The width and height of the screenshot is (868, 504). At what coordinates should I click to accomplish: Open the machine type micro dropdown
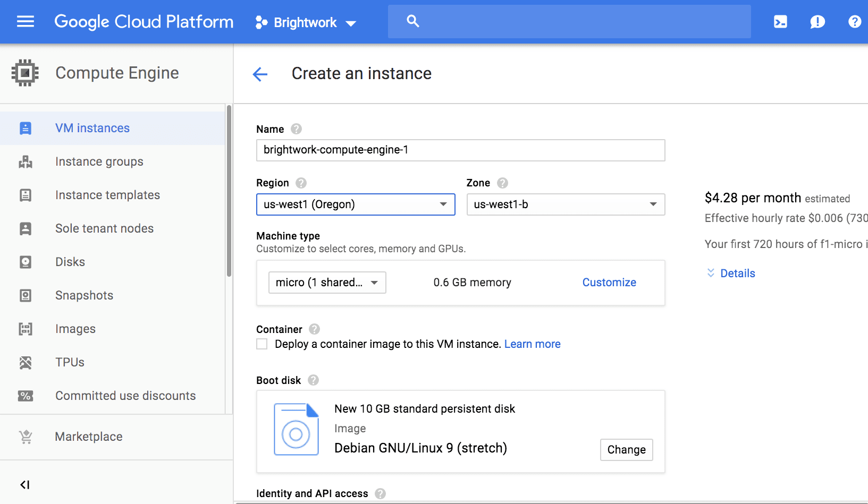click(x=327, y=283)
